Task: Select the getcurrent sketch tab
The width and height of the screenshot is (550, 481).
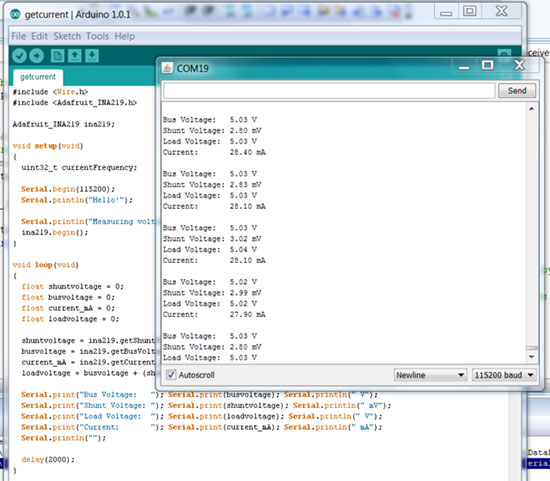Action: click(38, 77)
